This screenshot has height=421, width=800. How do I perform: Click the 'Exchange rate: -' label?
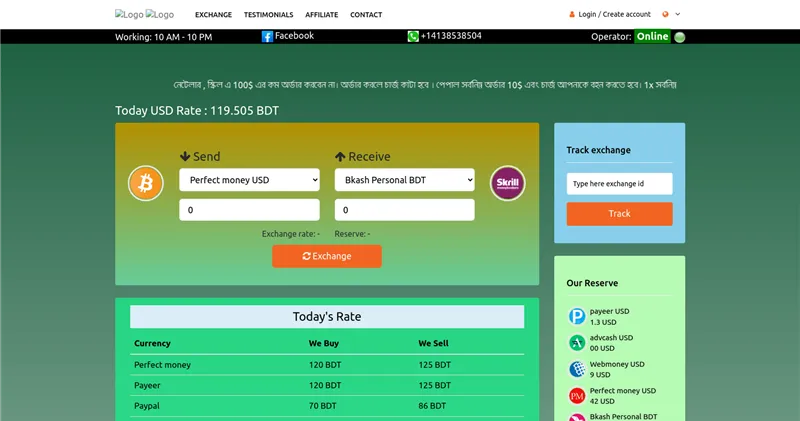point(291,234)
